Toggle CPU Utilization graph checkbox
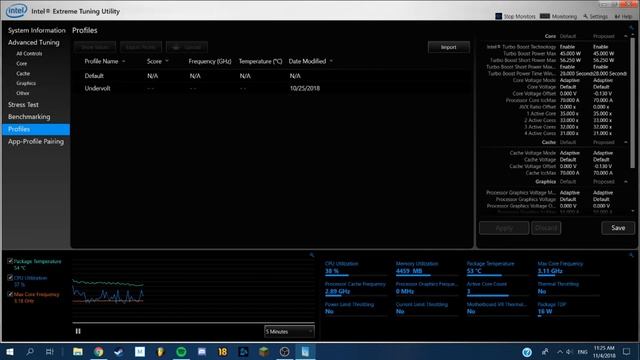 [x=10, y=278]
